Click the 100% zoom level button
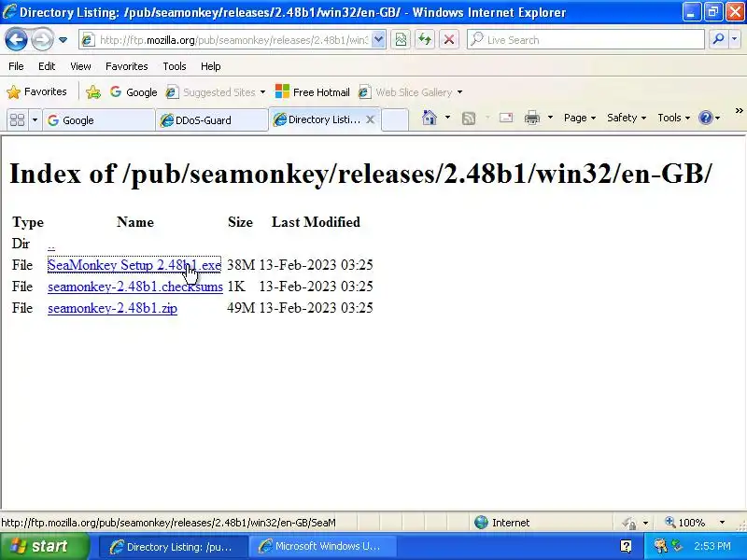Viewport: 747px width, 560px height. click(x=685, y=523)
